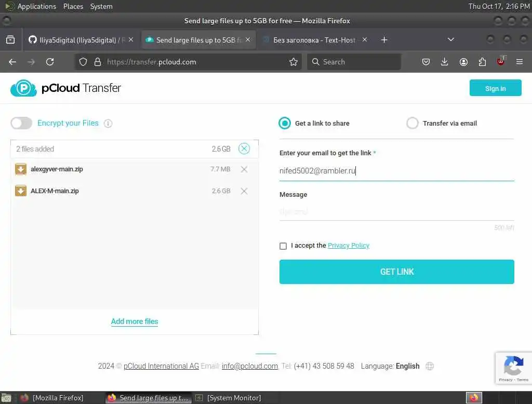Open the Downloads panel icon
The width and height of the screenshot is (532, 404).
445,62
